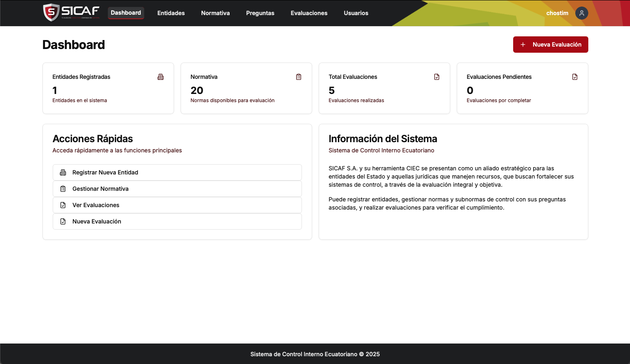Open the Entidades navigation tab

pyautogui.click(x=171, y=13)
